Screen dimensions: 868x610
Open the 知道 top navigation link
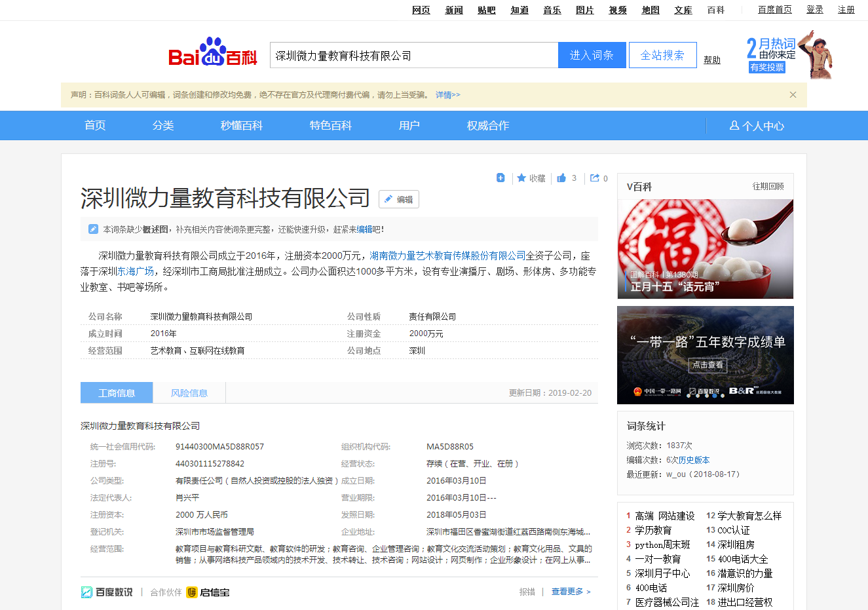click(x=519, y=10)
